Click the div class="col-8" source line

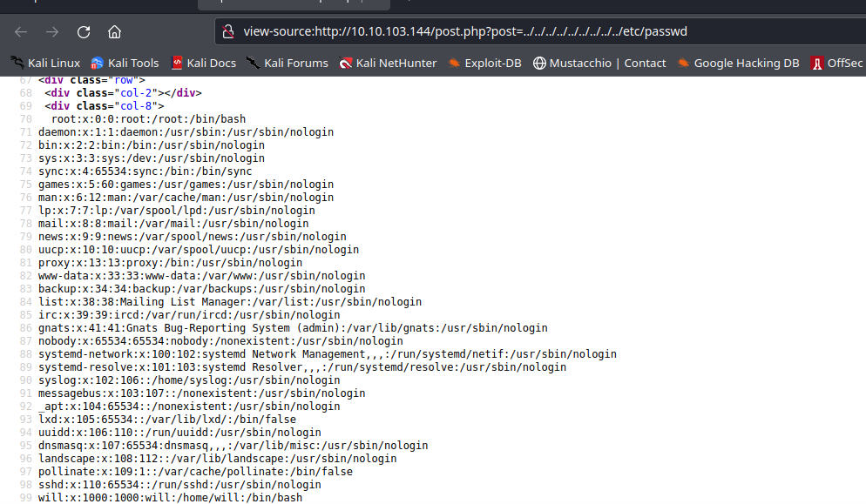[x=105, y=106]
